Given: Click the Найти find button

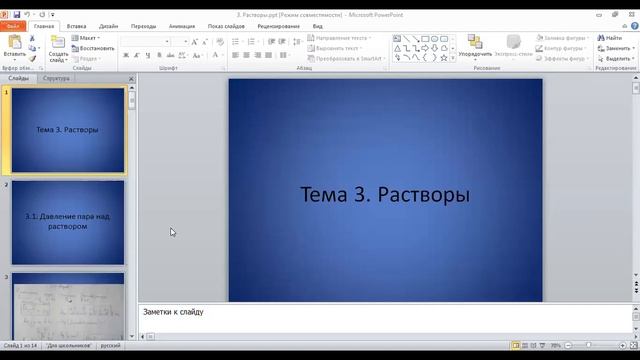Looking at the screenshot, I should pos(610,38).
